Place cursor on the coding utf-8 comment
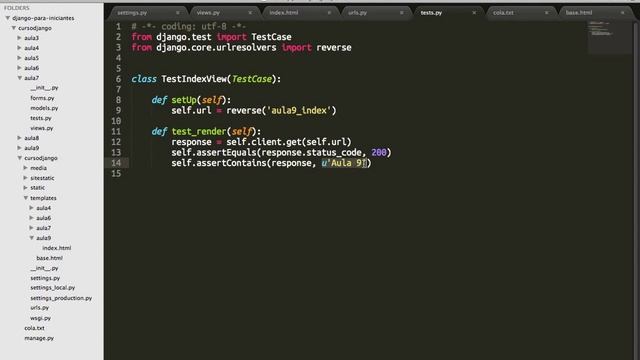 [189, 27]
